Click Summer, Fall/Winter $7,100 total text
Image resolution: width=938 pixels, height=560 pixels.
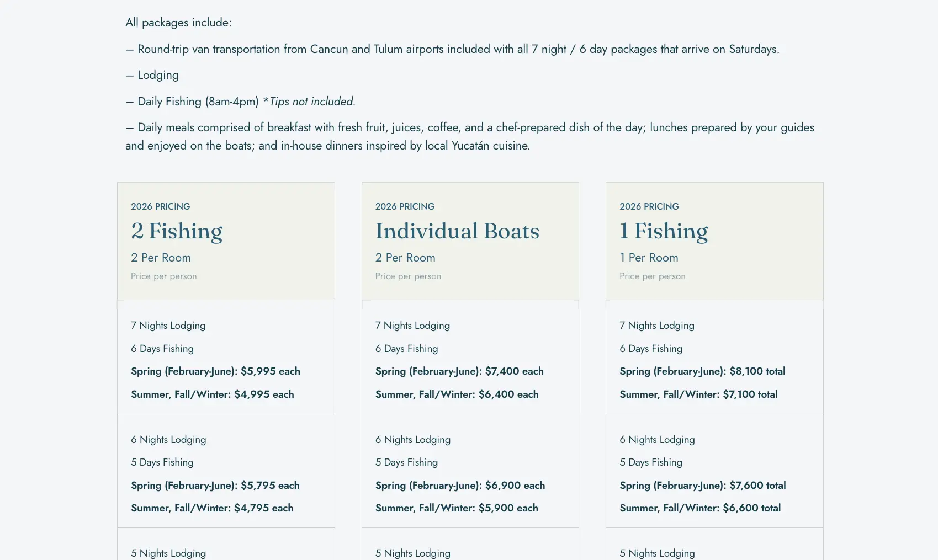(698, 394)
